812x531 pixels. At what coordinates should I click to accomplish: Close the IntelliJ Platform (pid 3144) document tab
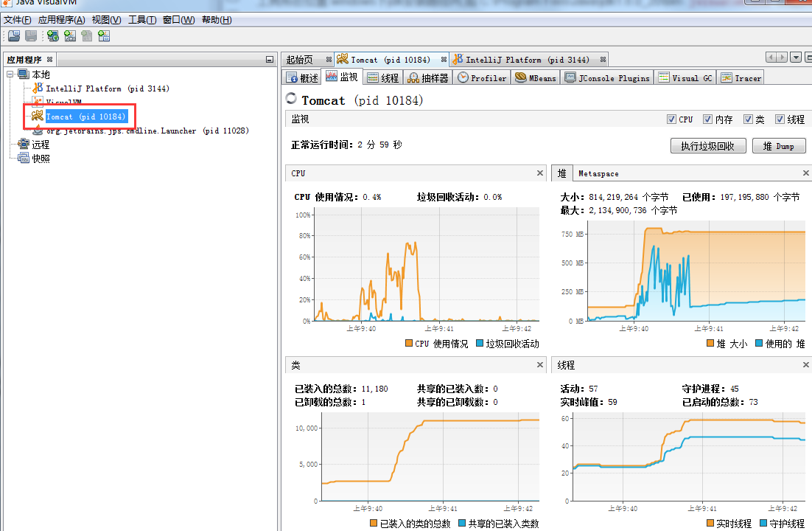coord(603,60)
